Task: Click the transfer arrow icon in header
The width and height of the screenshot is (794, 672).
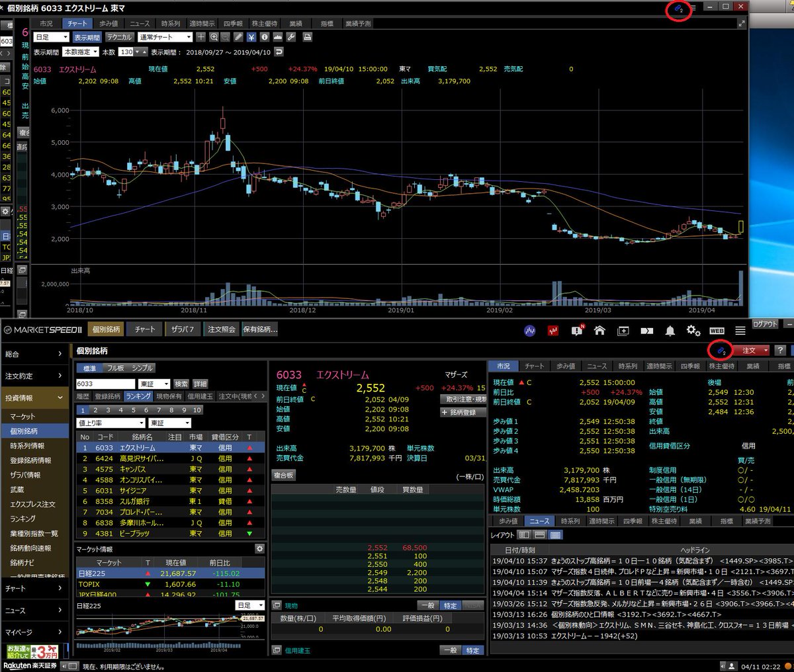Action: tap(646, 331)
